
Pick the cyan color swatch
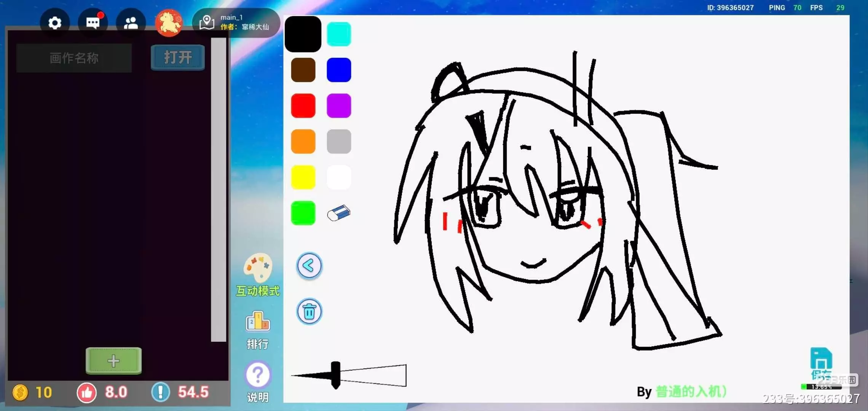(339, 34)
